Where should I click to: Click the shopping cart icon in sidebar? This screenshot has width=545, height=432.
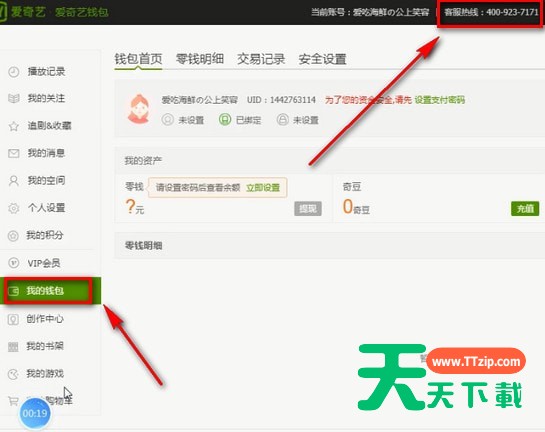click(x=13, y=401)
